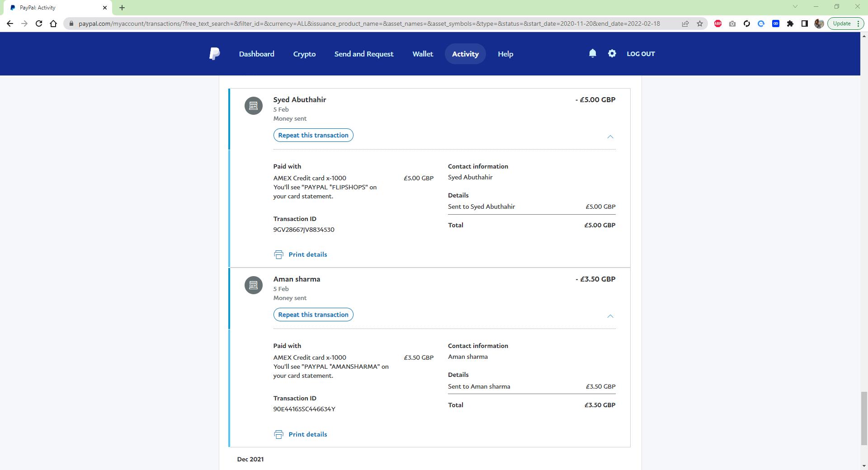Open the tab search dropdown arrow
The height and width of the screenshot is (470, 868).
(x=795, y=7)
